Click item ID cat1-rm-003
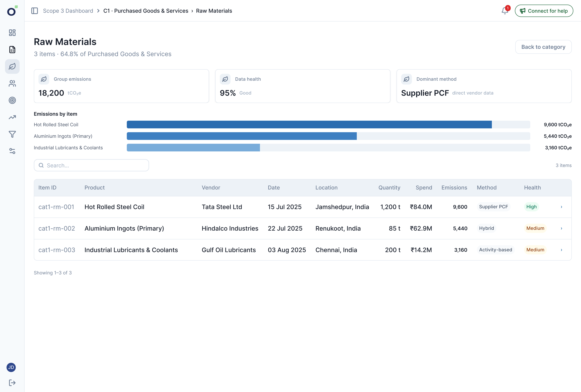 [x=57, y=250]
